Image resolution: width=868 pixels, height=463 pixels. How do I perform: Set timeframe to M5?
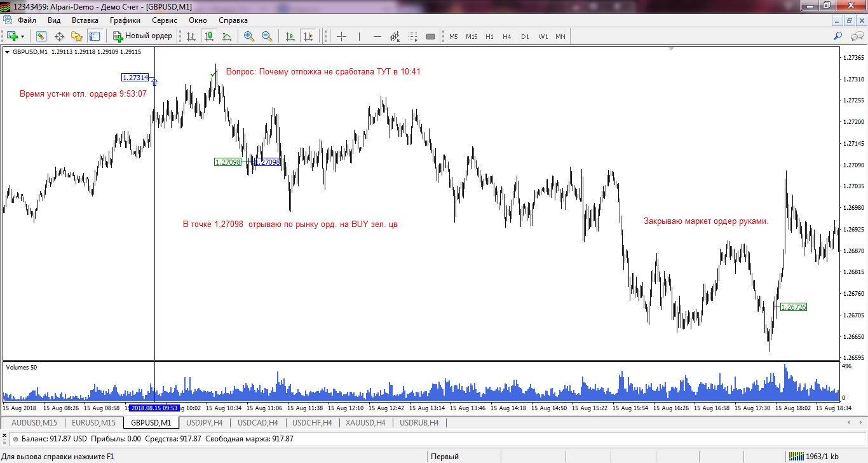tap(454, 36)
